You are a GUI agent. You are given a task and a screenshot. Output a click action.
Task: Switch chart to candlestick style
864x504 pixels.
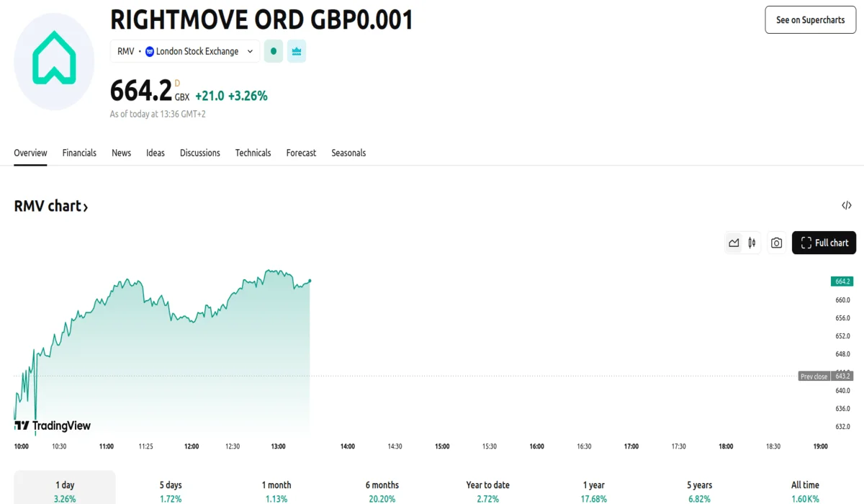752,243
